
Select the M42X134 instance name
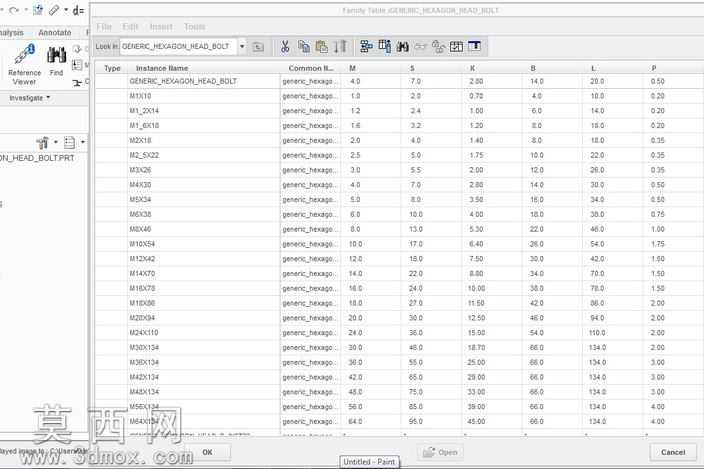tap(144, 377)
